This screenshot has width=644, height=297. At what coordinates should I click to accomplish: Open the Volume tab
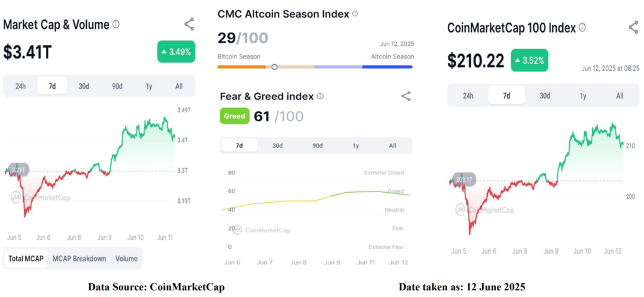pyautogui.click(x=126, y=259)
